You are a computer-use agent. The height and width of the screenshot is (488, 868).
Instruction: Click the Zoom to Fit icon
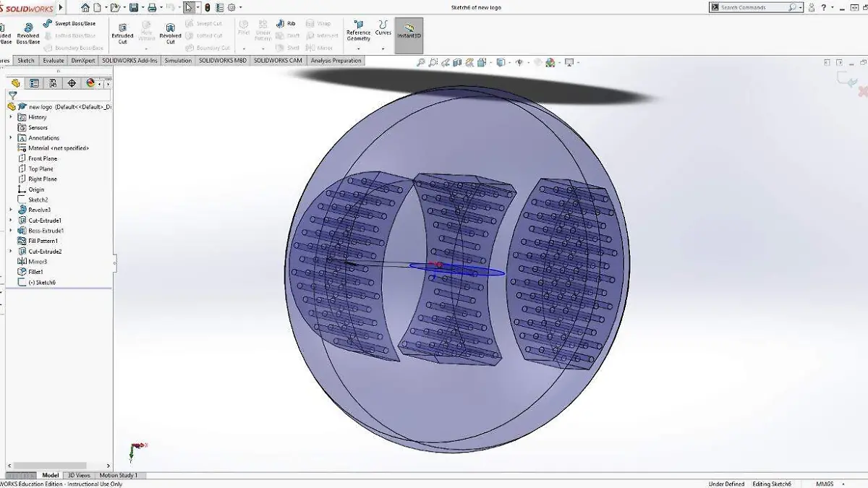coord(422,62)
